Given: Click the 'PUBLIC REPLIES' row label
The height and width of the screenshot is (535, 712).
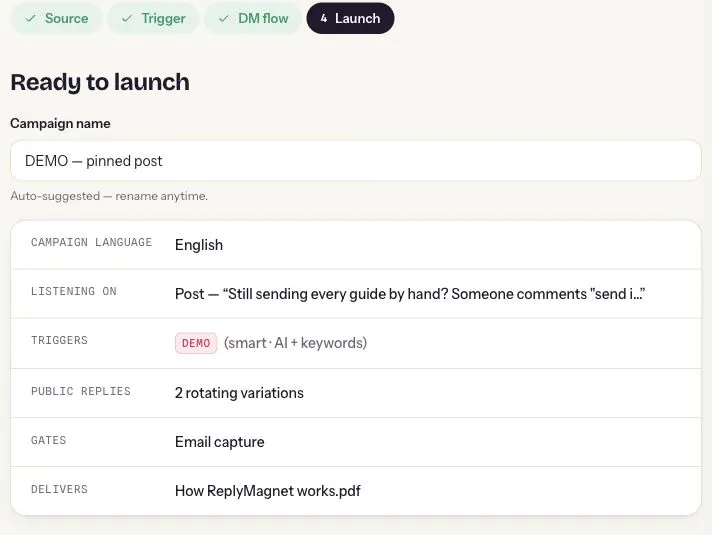Looking at the screenshot, I should pos(81,391).
